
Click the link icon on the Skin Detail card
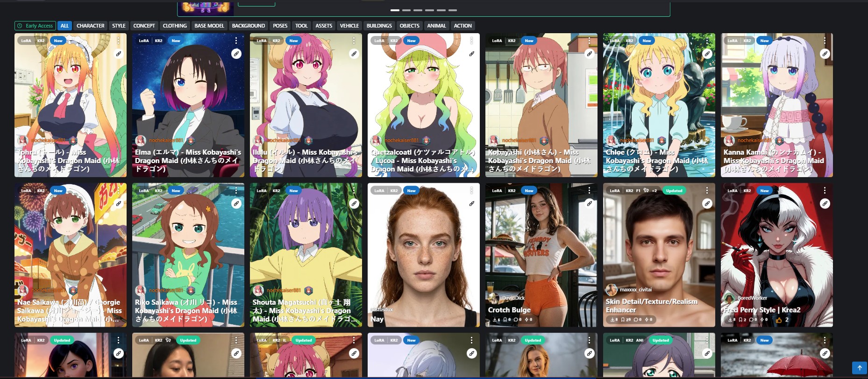tap(707, 204)
